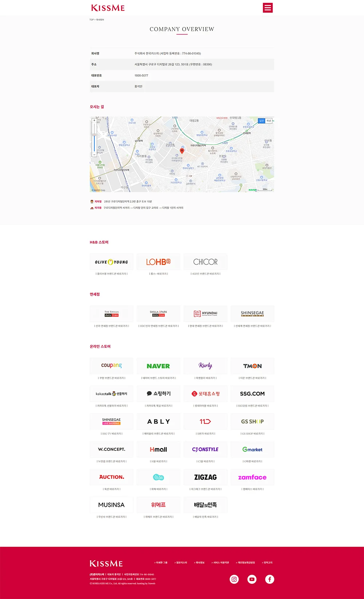
Task: Open the ABLY store logo
Action: click(158, 421)
